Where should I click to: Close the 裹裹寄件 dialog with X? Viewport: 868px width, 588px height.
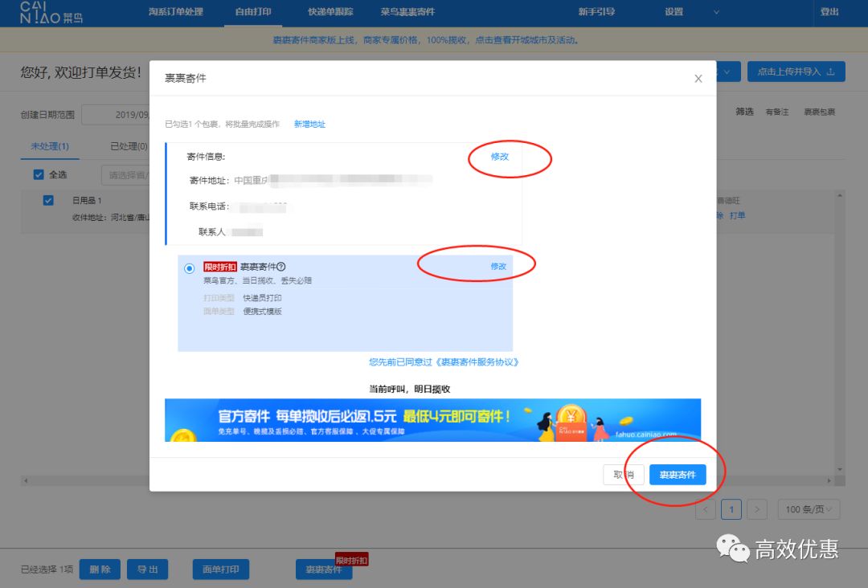click(x=698, y=79)
